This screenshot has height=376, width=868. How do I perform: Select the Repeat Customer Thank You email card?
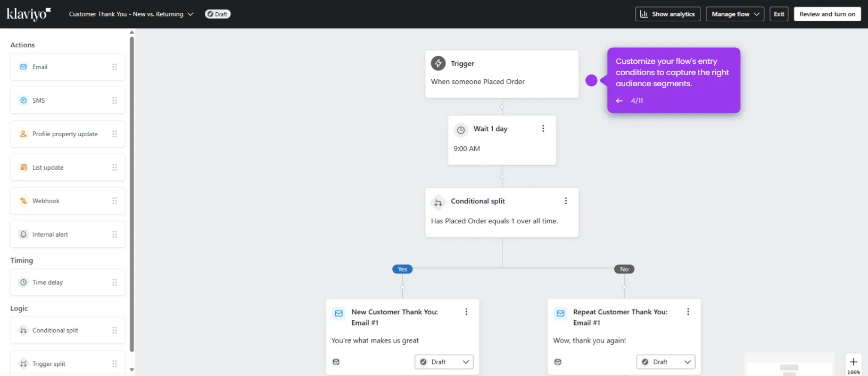tap(624, 337)
